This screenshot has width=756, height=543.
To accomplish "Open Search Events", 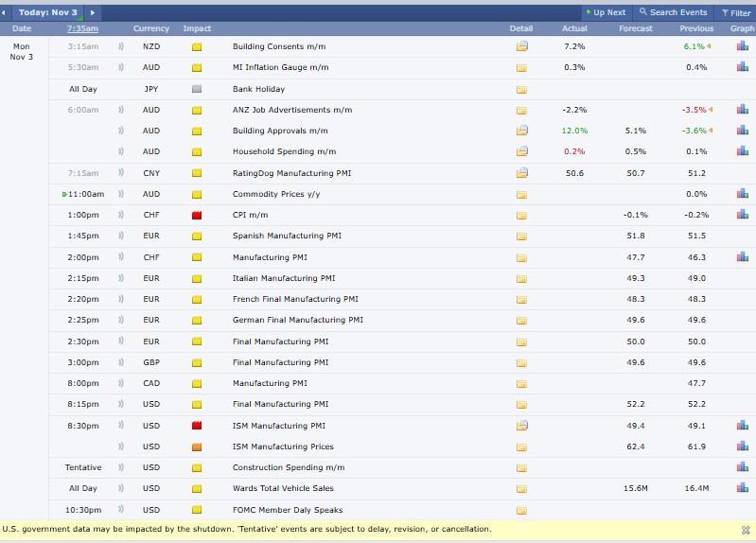I will (674, 12).
